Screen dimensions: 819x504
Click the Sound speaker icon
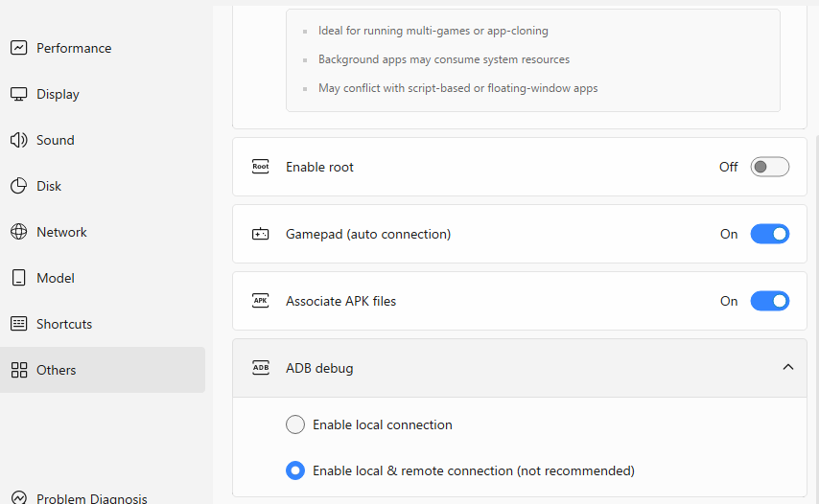tap(18, 140)
